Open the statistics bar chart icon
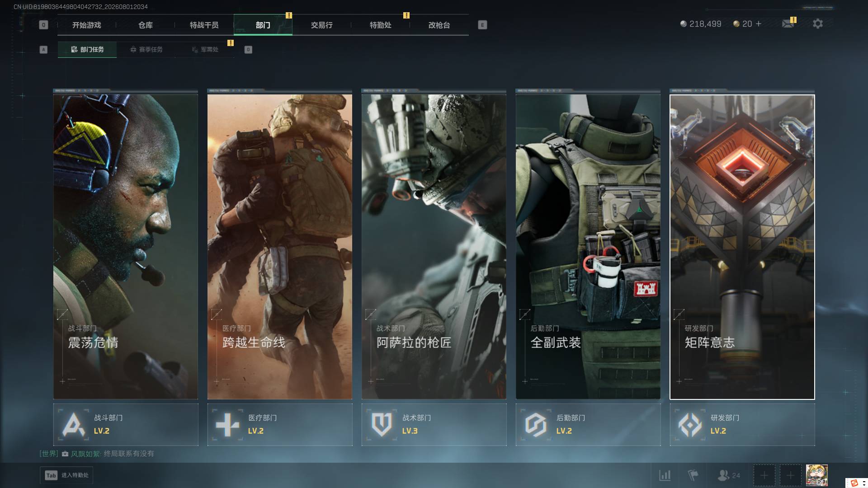The width and height of the screenshot is (868, 488). pos(665,475)
